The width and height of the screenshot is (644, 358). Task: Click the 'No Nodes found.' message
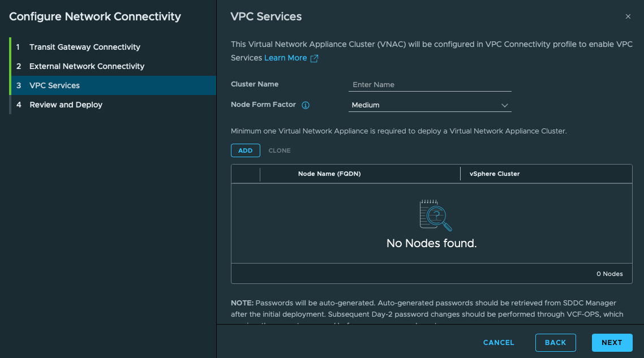tap(432, 243)
